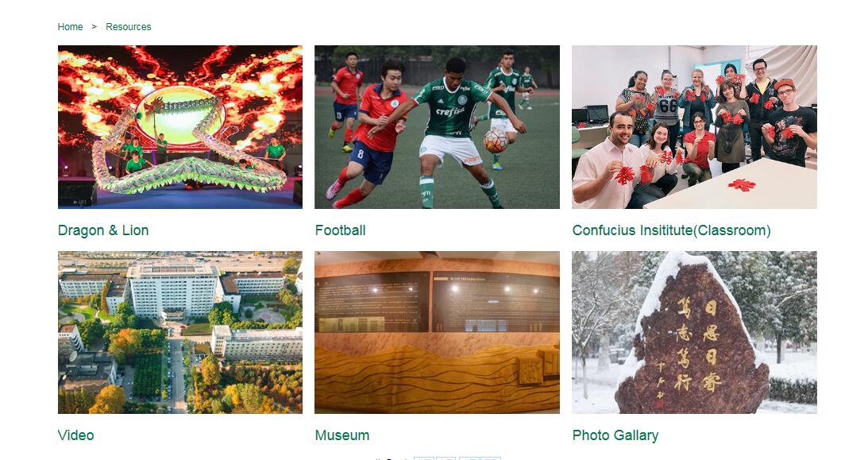Viewport: 868px width, 460px height.
Task: Open the Football match photo thumbnail
Action: point(437,127)
